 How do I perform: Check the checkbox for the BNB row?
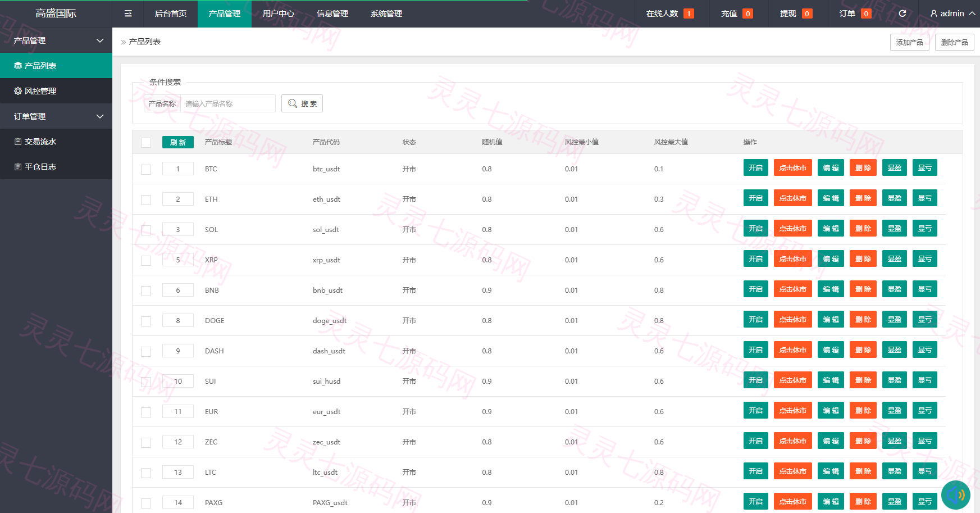(146, 290)
